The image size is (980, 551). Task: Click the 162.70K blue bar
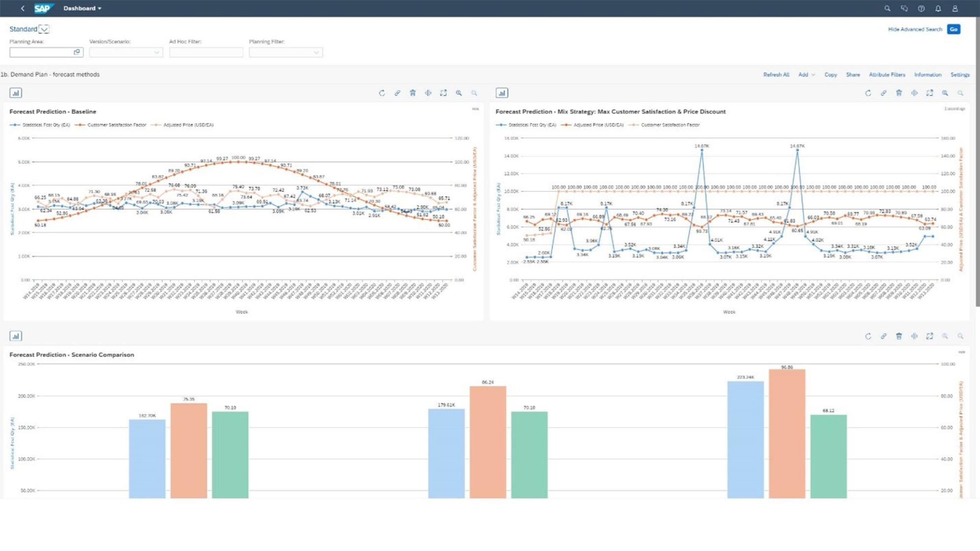pos(147,459)
